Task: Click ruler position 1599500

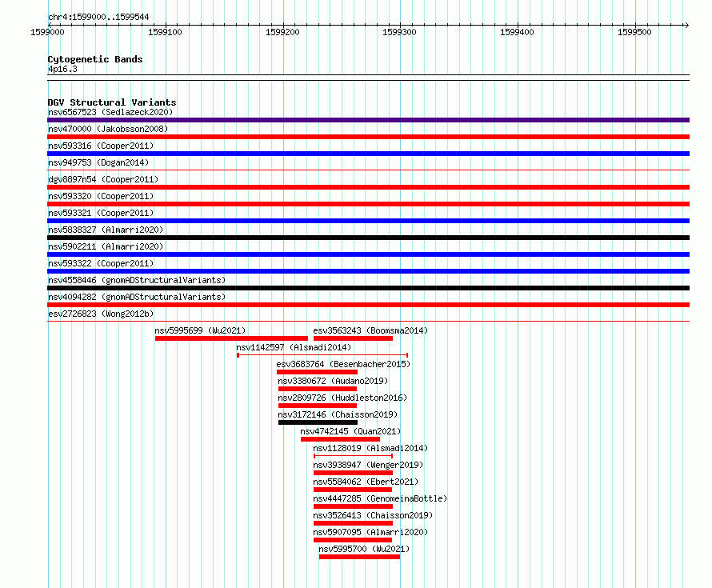Action: click(634, 32)
